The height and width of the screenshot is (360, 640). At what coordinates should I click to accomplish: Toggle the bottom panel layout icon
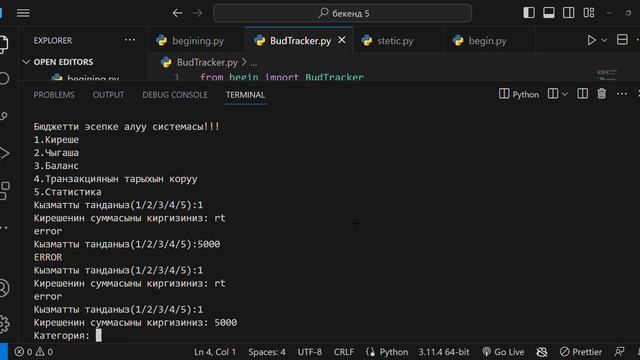[549, 13]
